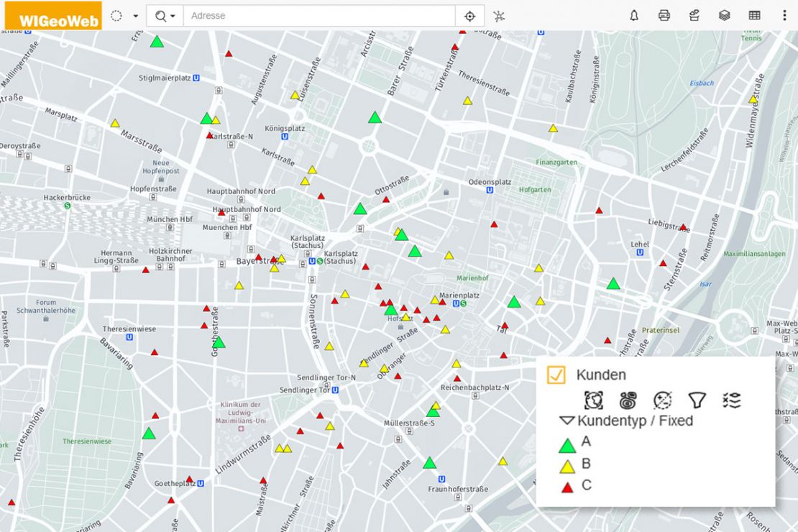
Task: Select the red triangle beside Reichenbachplatz-N
Action: click(457, 378)
